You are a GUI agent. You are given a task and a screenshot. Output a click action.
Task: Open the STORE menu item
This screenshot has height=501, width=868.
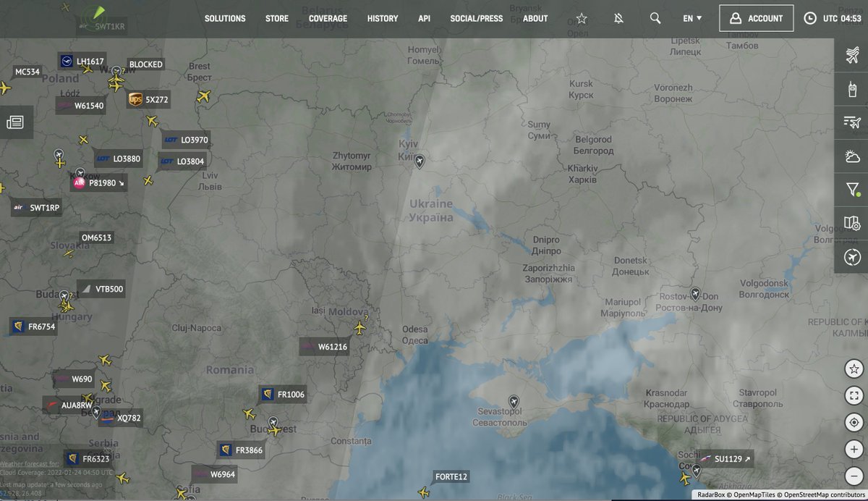(x=277, y=18)
